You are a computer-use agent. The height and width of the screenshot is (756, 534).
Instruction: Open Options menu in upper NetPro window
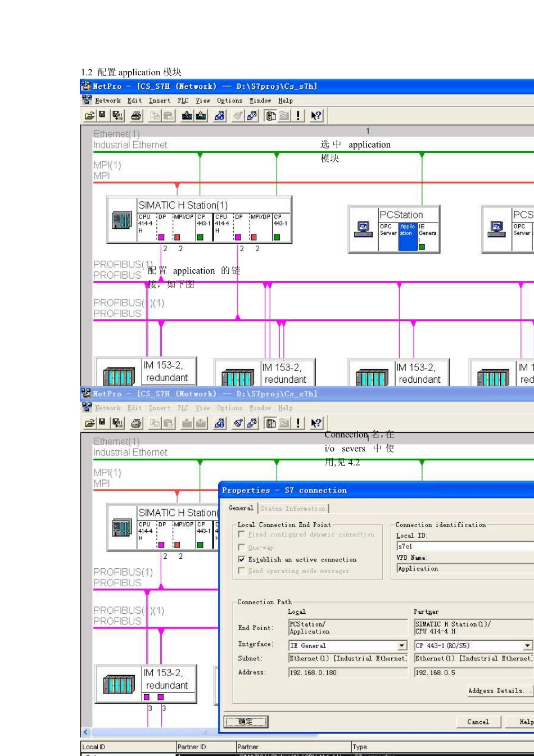[x=229, y=101]
